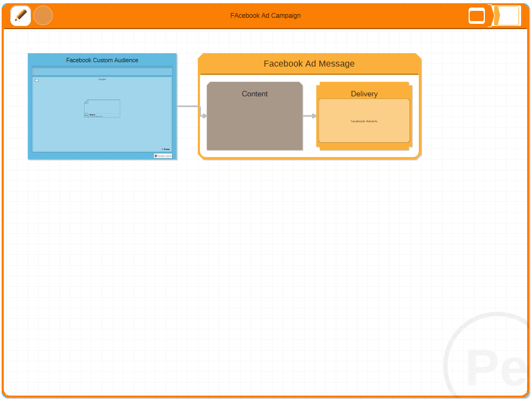This screenshot has height=401, width=532.
Task: Select the Content block
Action: (255, 116)
